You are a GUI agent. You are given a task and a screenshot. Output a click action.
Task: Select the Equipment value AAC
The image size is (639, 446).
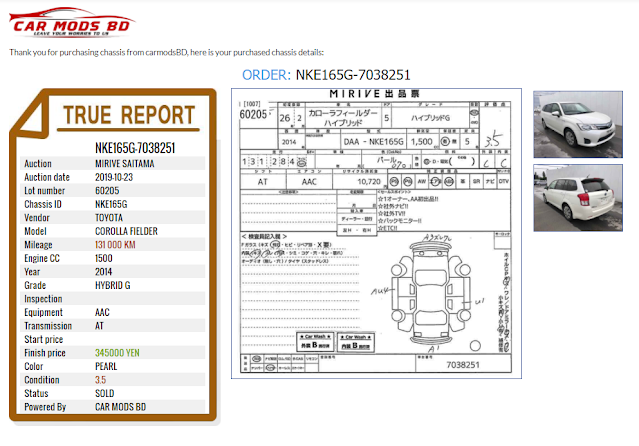[x=102, y=312]
